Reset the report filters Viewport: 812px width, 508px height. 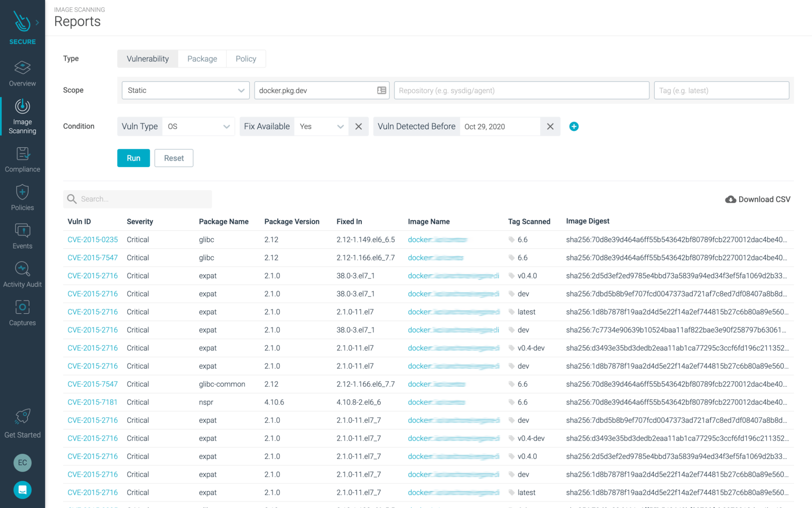click(x=174, y=158)
